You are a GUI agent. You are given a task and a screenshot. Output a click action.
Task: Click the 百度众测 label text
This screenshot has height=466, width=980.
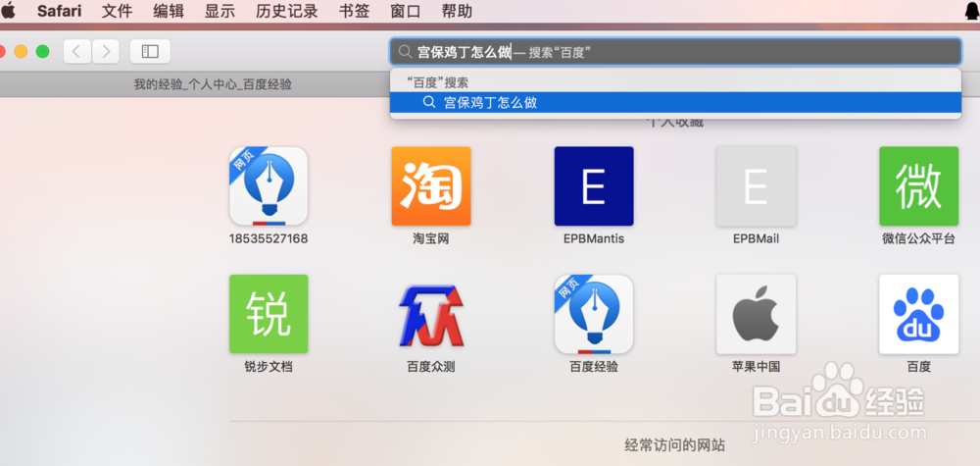(x=431, y=367)
